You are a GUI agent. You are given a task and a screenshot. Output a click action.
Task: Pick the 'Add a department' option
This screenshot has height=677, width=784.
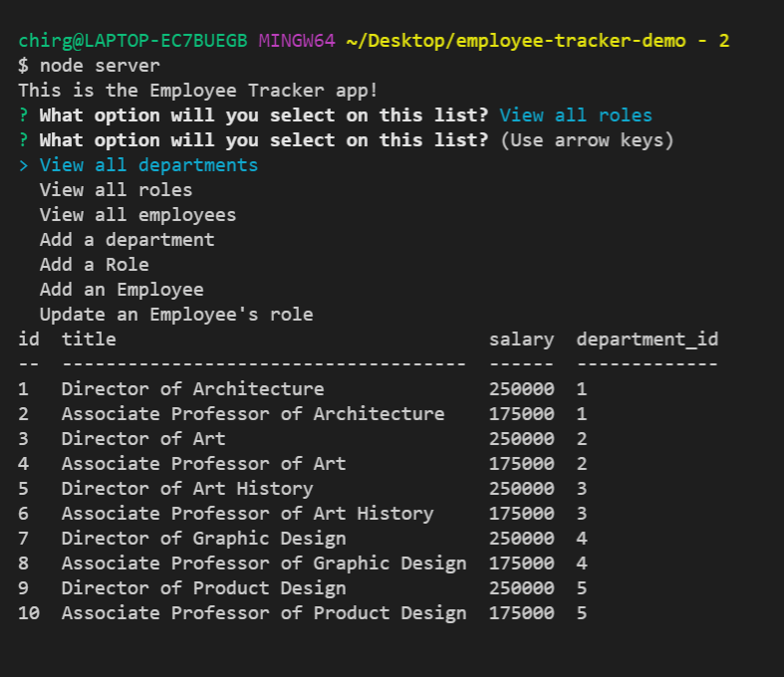pyautogui.click(x=127, y=240)
